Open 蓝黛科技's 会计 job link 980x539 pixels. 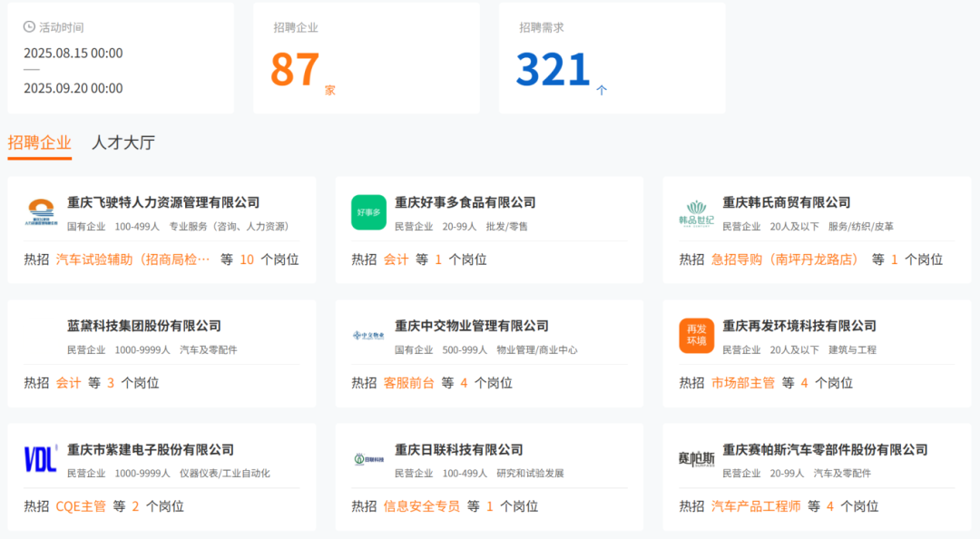click(x=68, y=383)
